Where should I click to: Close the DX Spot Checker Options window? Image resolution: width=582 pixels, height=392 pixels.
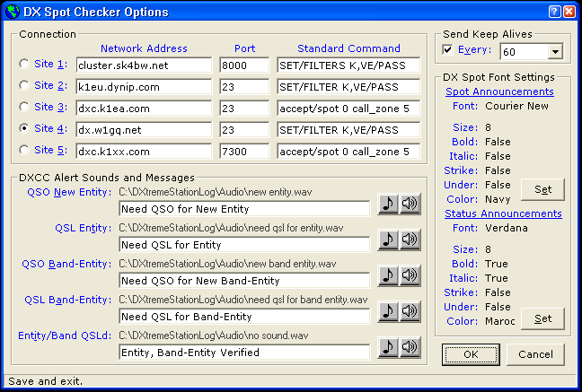tap(569, 12)
